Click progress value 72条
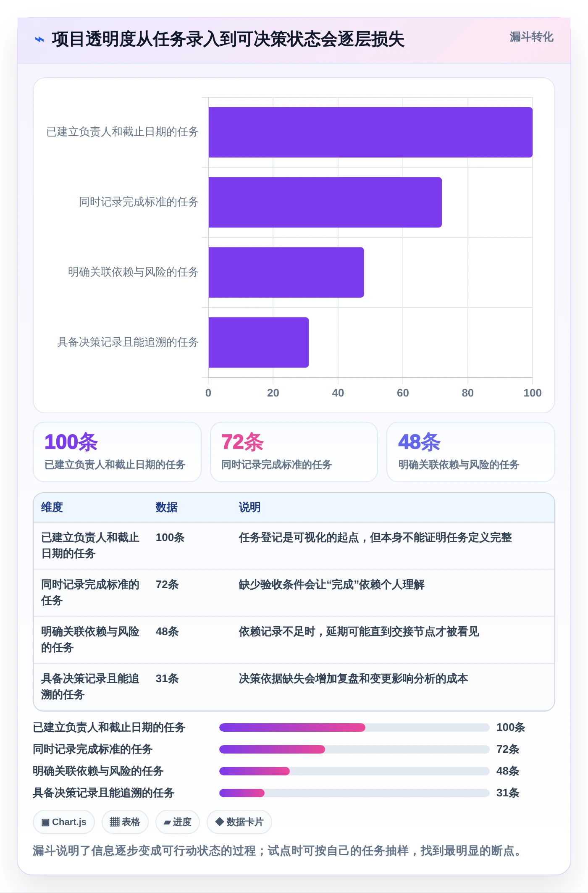Screen dimensions: 588x893 point(508,749)
